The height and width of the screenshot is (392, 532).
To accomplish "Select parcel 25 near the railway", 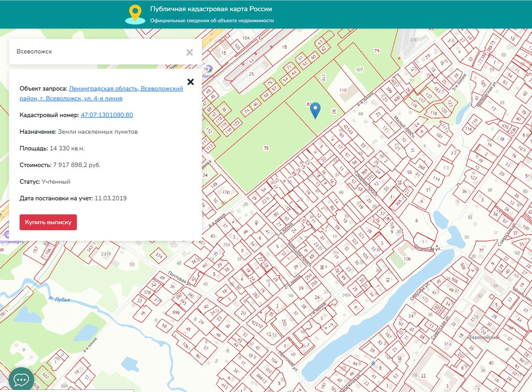I will click(x=251, y=74).
